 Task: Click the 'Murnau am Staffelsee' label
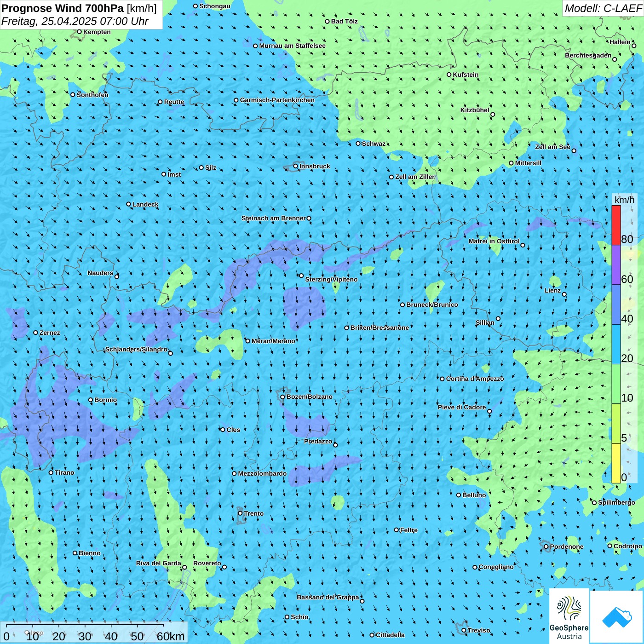(x=292, y=46)
